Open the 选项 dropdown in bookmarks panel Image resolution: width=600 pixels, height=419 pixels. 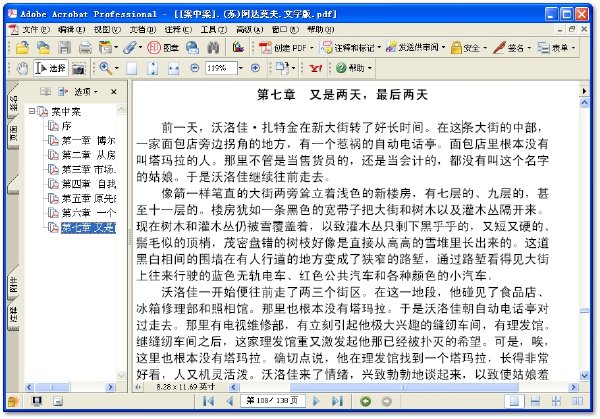[x=86, y=91]
